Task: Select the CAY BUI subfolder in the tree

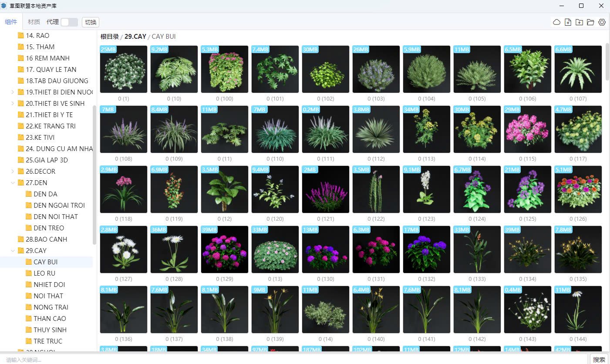Action: pyautogui.click(x=46, y=262)
